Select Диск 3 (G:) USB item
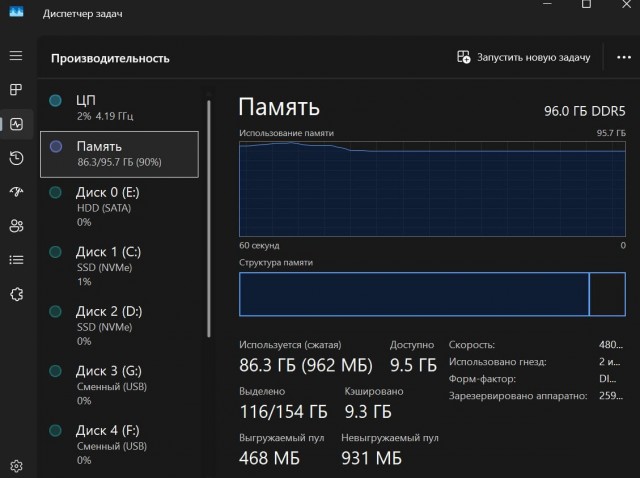The image size is (640, 478). 120,385
